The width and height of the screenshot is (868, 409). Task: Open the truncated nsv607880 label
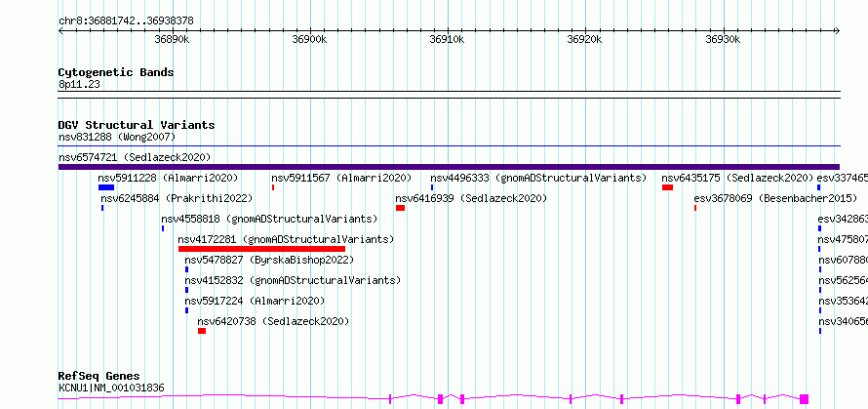point(843,260)
